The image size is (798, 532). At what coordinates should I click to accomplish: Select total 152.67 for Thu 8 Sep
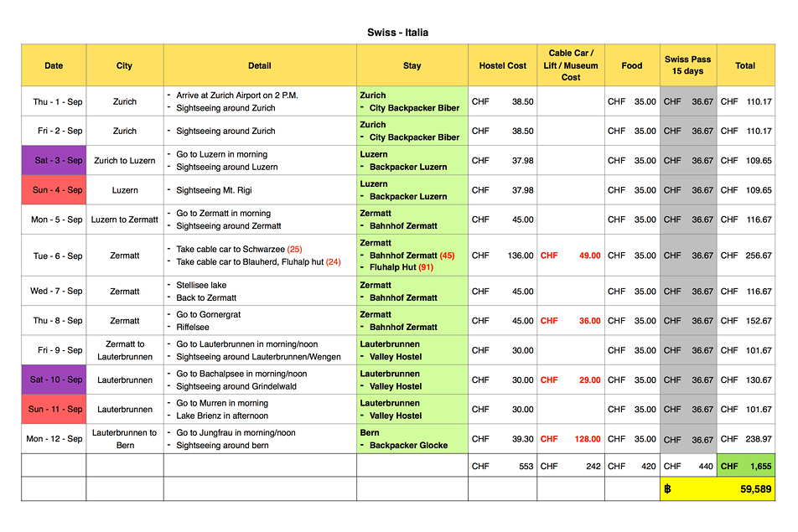click(745, 320)
